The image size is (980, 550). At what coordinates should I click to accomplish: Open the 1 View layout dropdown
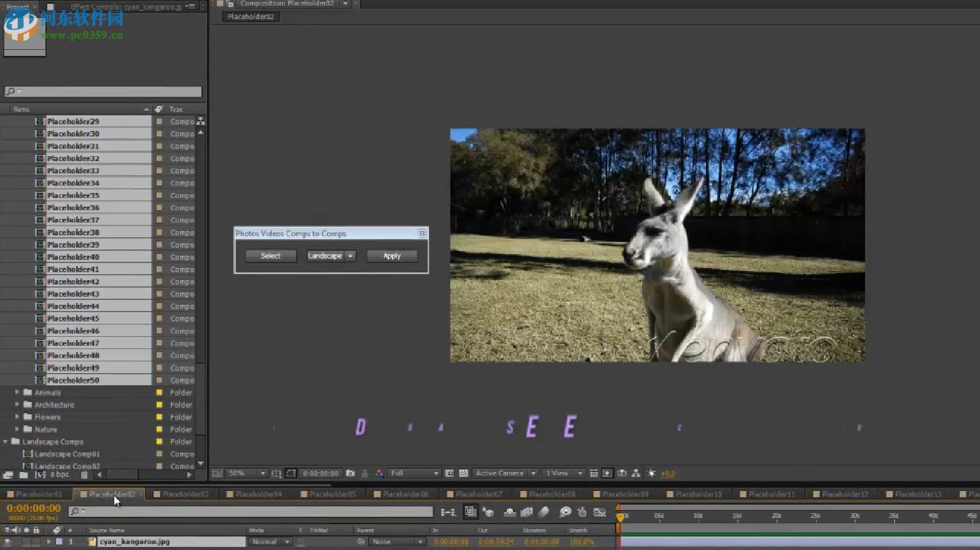(563, 473)
